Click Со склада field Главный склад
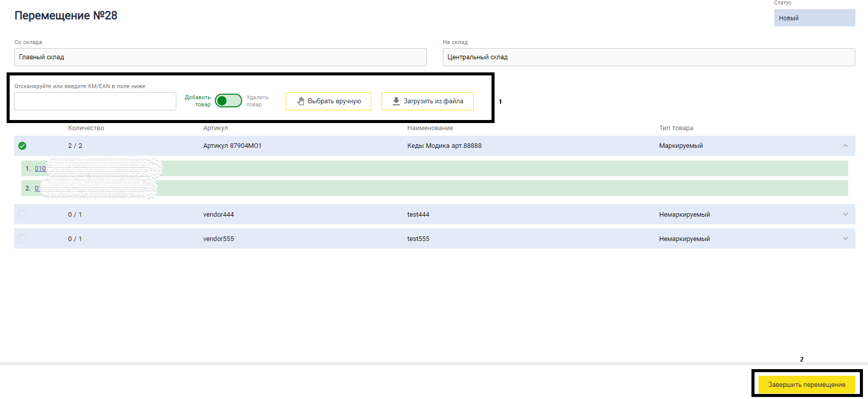This screenshot has width=868, height=399. tap(220, 57)
